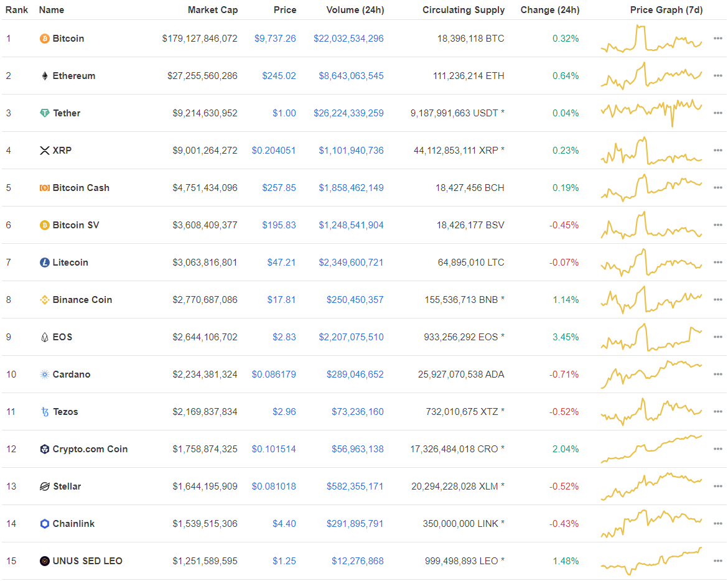Click the Stellar logo icon
Image resolution: width=728 pixels, height=581 pixels.
tap(45, 487)
